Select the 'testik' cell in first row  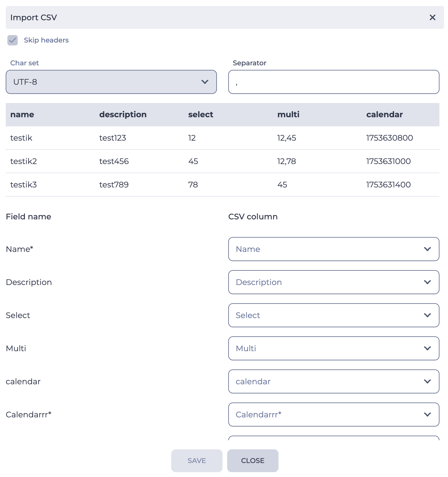tap(21, 138)
